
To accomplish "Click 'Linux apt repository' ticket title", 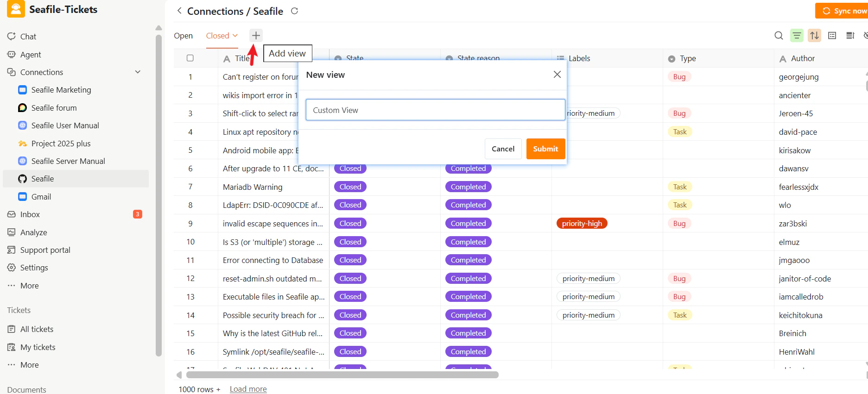I will point(260,132).
